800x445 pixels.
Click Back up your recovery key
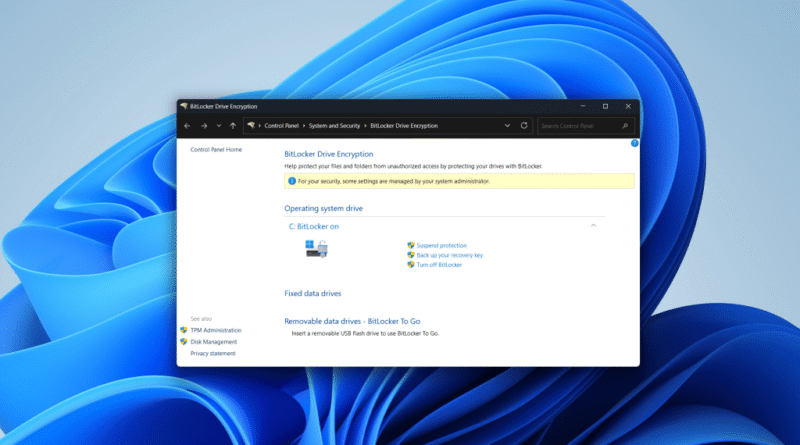point(449,255)
